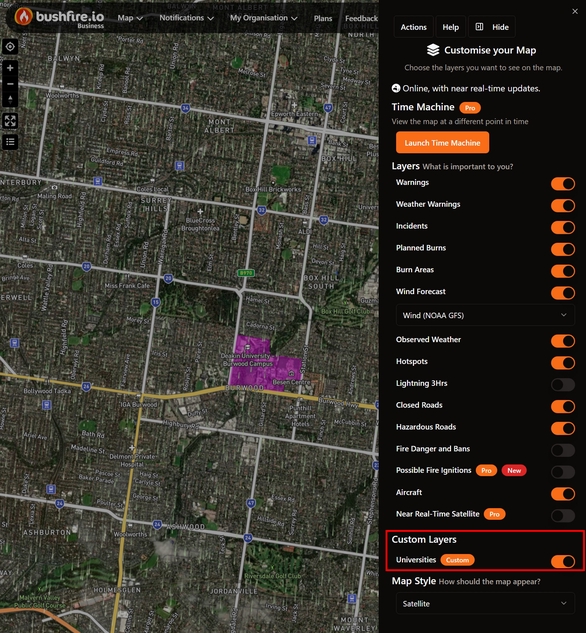Toggle the Weather Warnings layer
The height and width of the screenshot is (633, 586).
pyautogui.click(x=563, y=205)
